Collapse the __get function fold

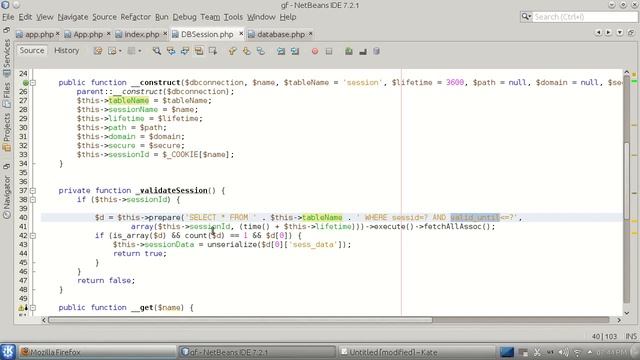[x=33, y=308]
